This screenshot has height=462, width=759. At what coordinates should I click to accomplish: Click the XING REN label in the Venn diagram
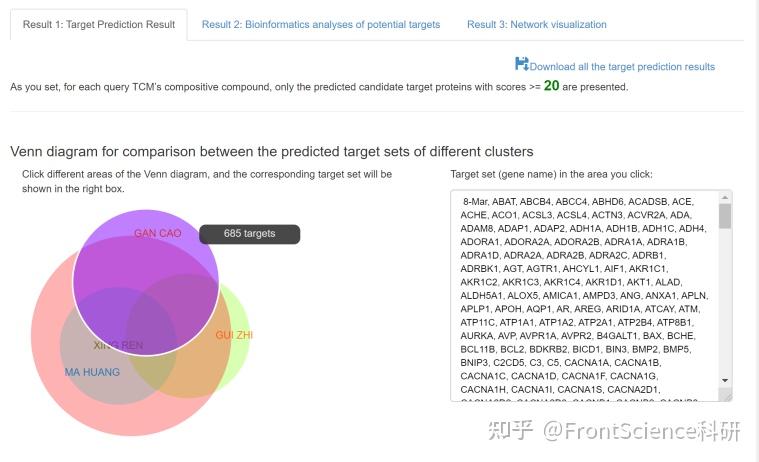118,346
